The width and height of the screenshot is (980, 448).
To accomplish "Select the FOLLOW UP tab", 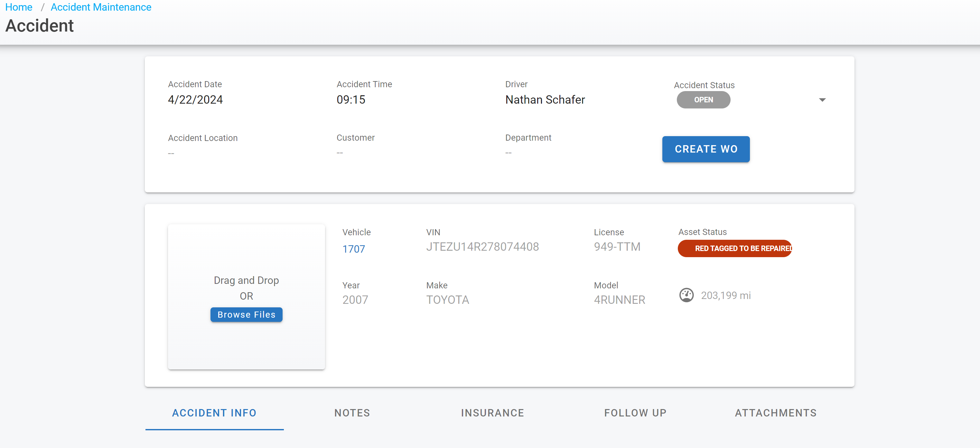I will (635, 413).
